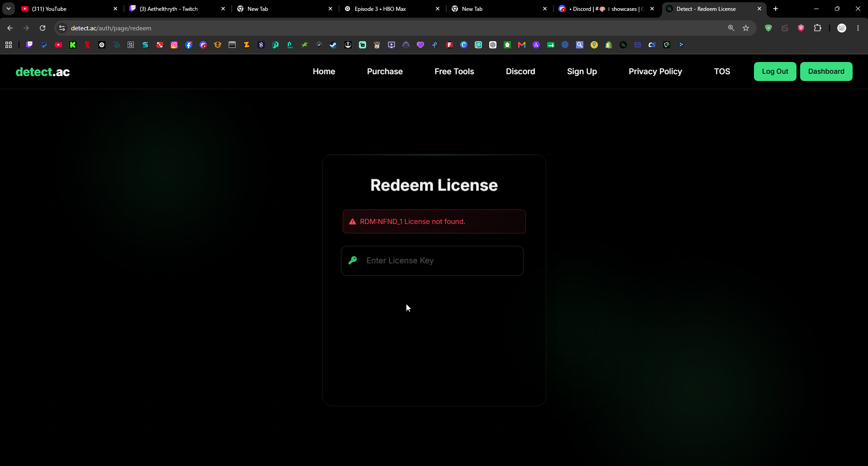Open the Steam bookmark icon
Viewport: 868px width, 466px height.
[334, 45]
